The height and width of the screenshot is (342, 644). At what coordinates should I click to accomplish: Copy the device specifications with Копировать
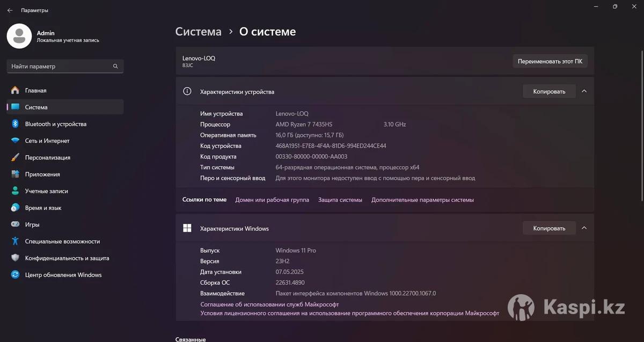click(x=549, y=91)
